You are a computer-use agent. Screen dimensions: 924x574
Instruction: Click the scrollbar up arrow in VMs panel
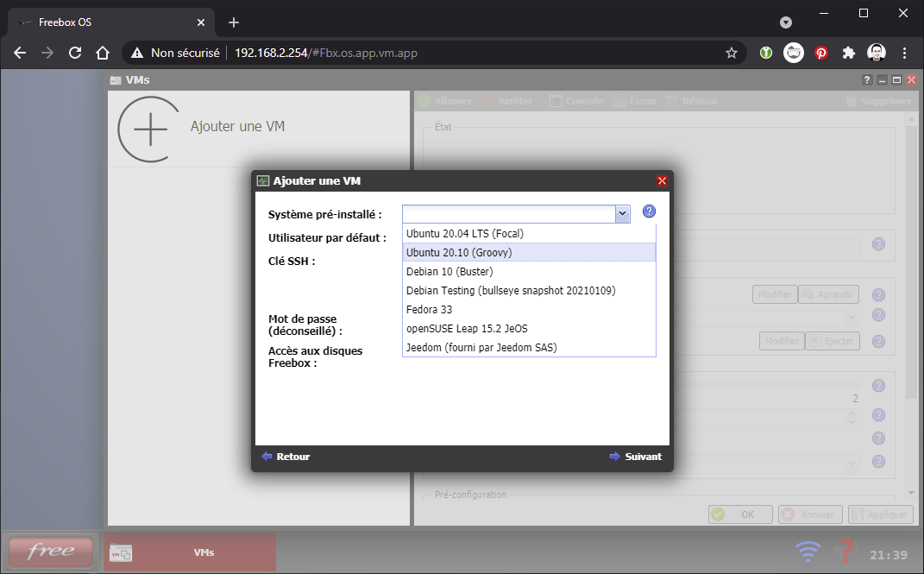point(912,120)
